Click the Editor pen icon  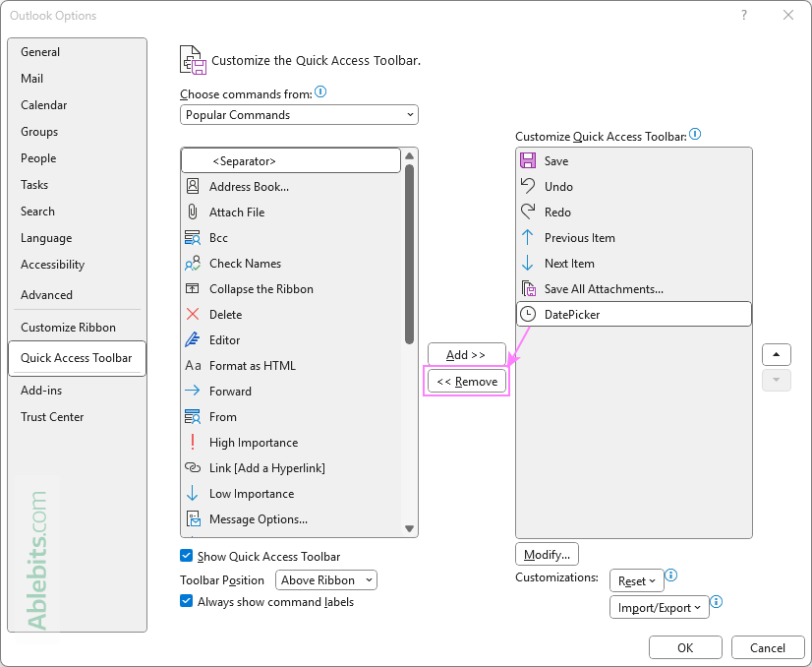point(193,339)
